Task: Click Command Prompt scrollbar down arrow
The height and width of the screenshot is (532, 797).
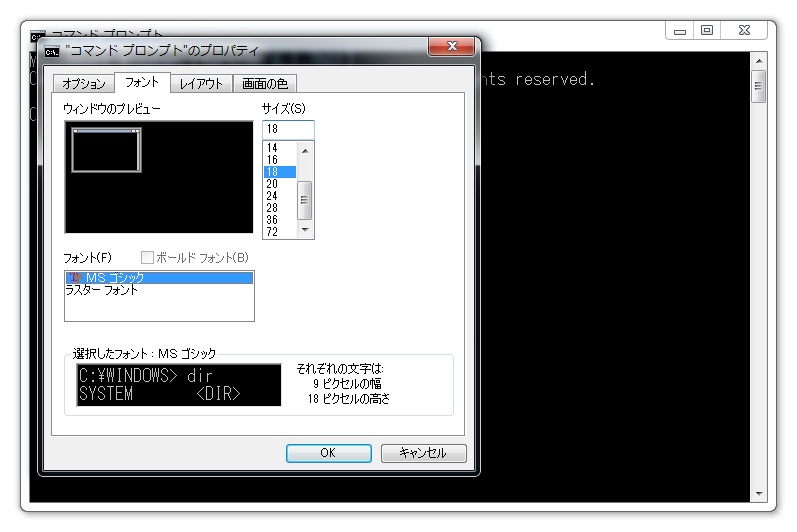Action: click(759, 493)
